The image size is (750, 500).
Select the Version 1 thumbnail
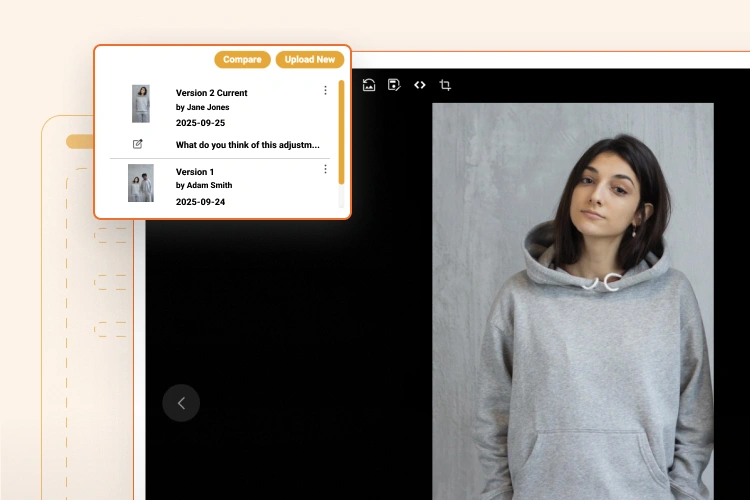coord(141,183)
